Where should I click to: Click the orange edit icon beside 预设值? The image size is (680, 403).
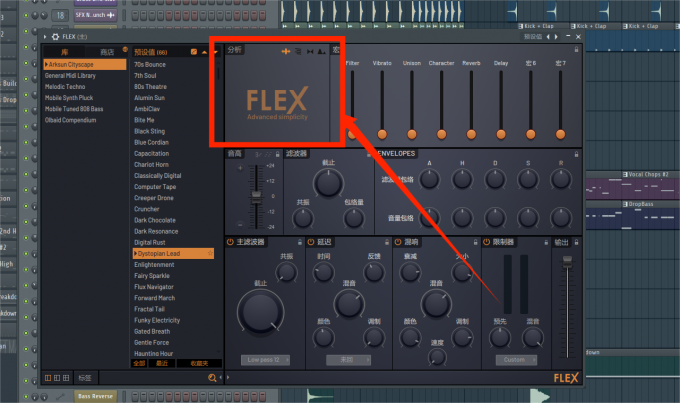click(194, 52)
